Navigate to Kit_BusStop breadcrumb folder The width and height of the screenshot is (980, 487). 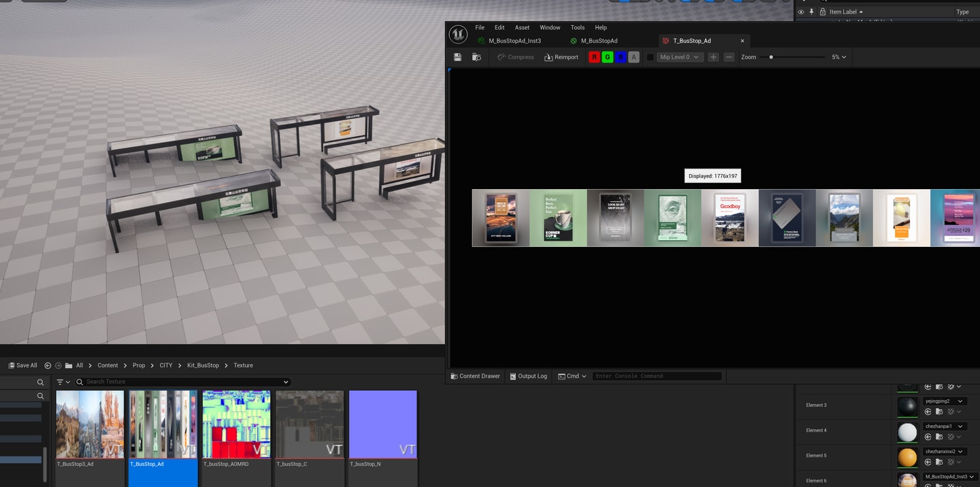click(x=203, y=365)
